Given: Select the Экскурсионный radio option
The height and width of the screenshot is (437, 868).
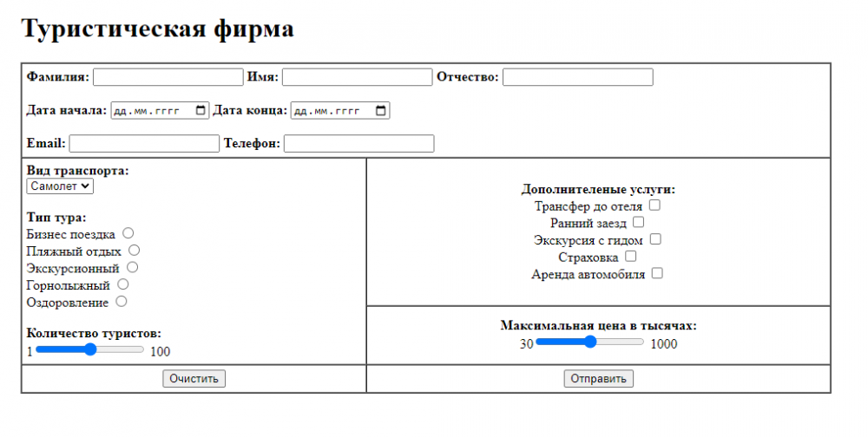Looking at the screenshot, I should tap(132, 267).
